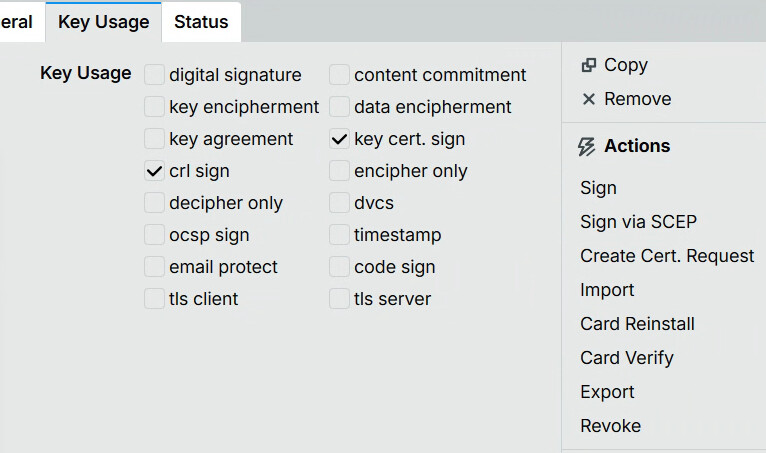Click the Actions lightning icon
Image resolution: width=766 pixels, height=453 pixels.
pyautogui.click(x=587, y=147)
